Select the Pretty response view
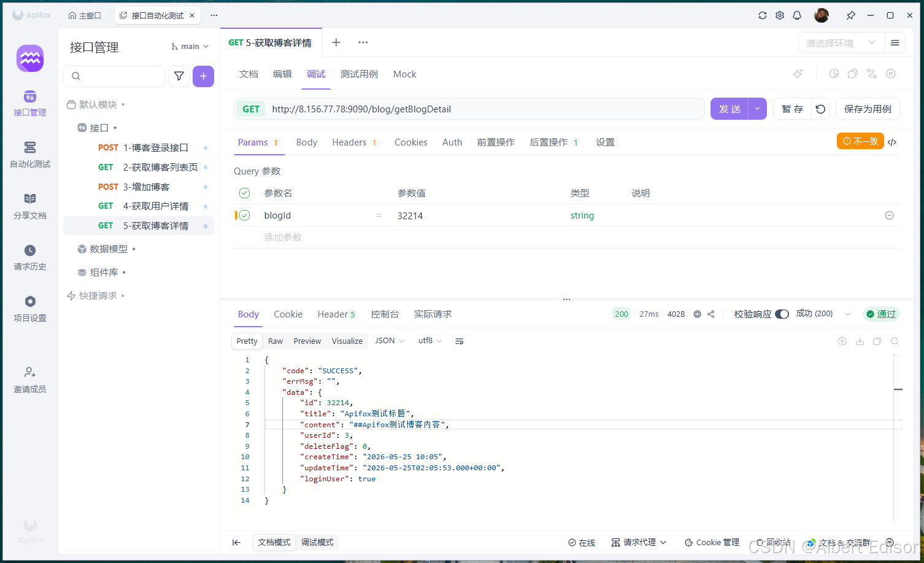This screenshot has width=924, height=563. pyautogui.click(x=247, y=341)
